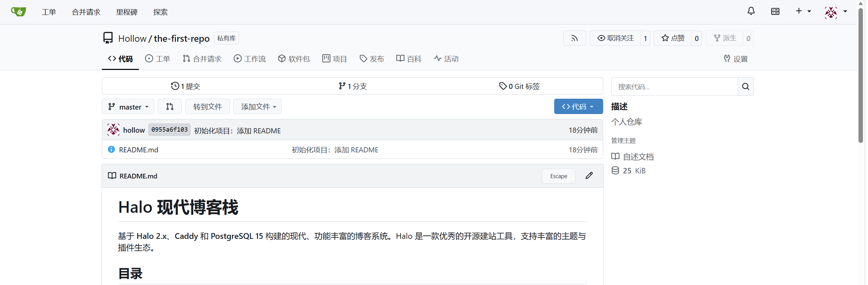Switch to the 工作流 tab
This screenshot has height=285, width=868.
[250, 59]
